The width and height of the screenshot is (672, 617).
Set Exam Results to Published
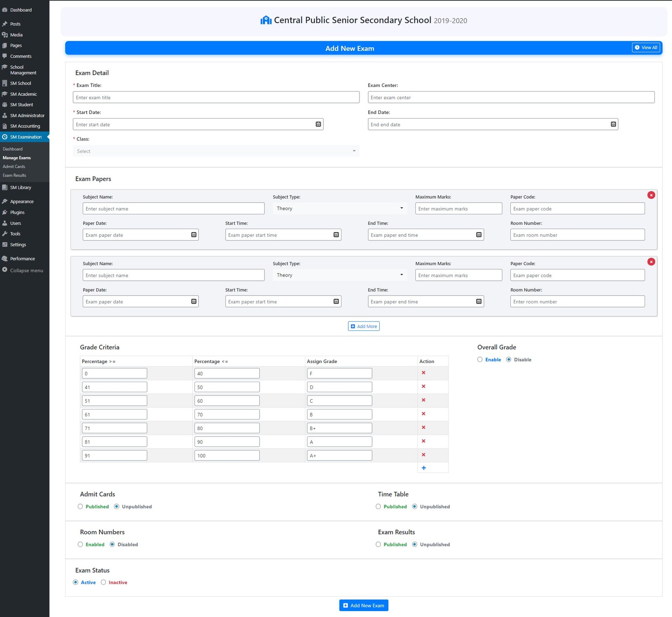[378, 544]
